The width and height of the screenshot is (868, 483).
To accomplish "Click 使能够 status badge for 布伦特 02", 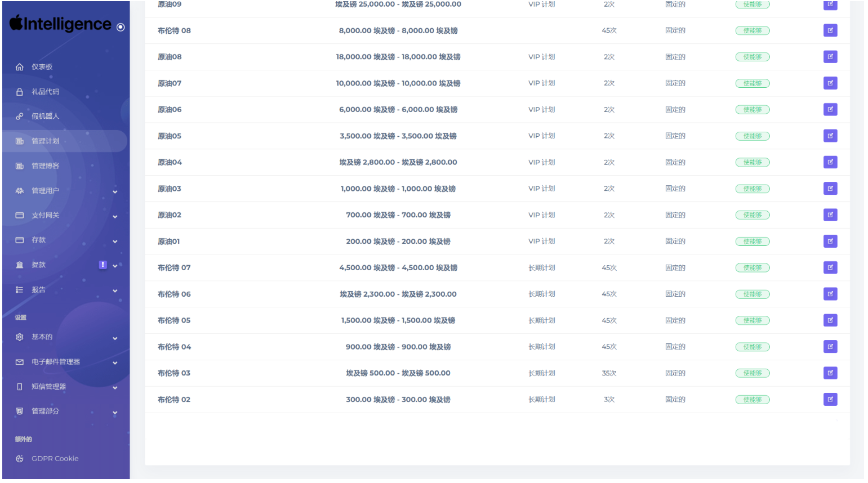I will click(752, 400).
